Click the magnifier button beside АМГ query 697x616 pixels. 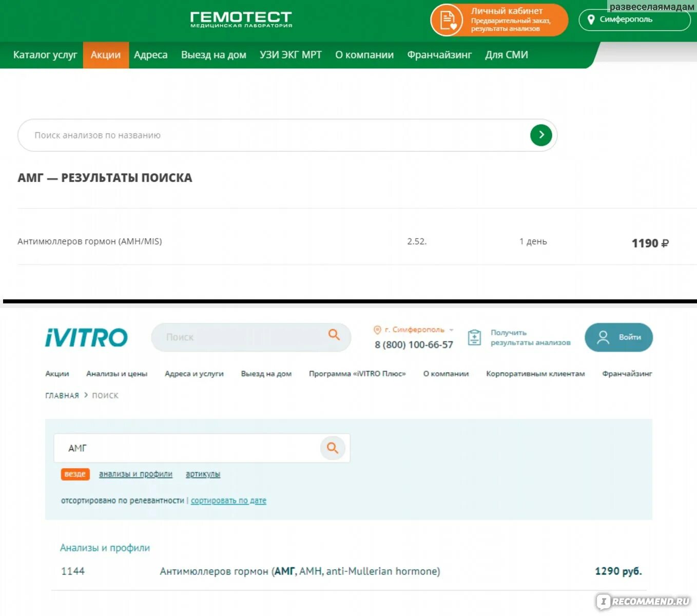click(x=333, y=448)
